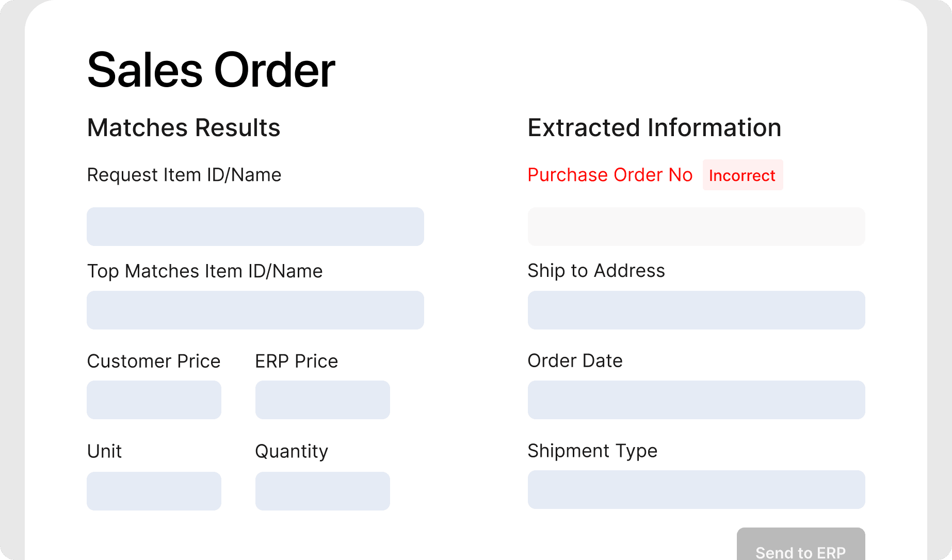This screenshot has width=952, height=560.
Task: Click the Matches Results section heading
Action: [184, 127]
